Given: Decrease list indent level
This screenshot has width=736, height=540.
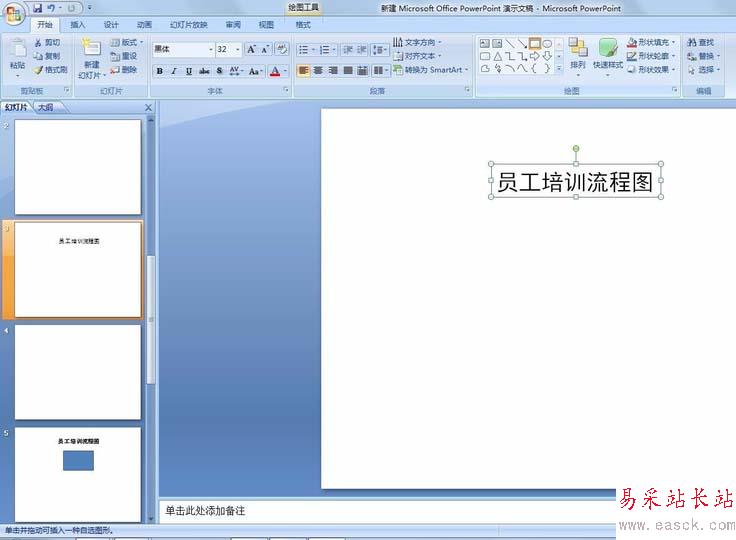Looking at the screenshot, I should (x=348, y=50).
